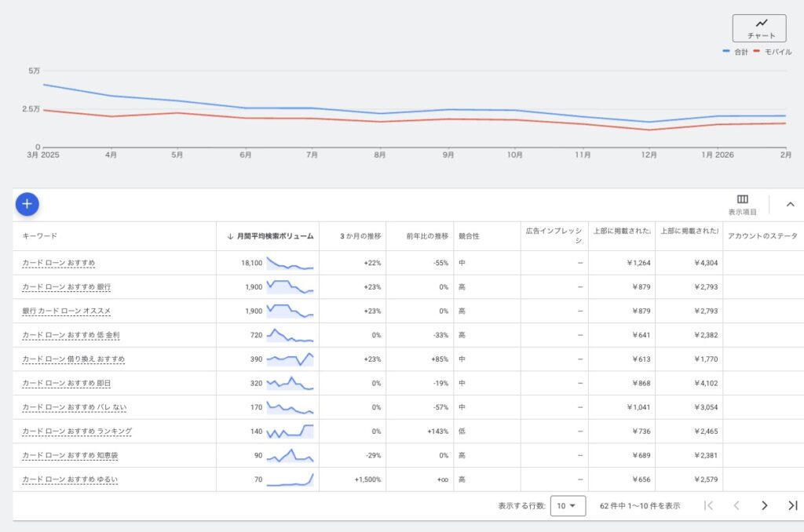Image resolution: width=804 pixels, height=532 pixels.
Task: Go to first page of results
Action: (708, 505)
